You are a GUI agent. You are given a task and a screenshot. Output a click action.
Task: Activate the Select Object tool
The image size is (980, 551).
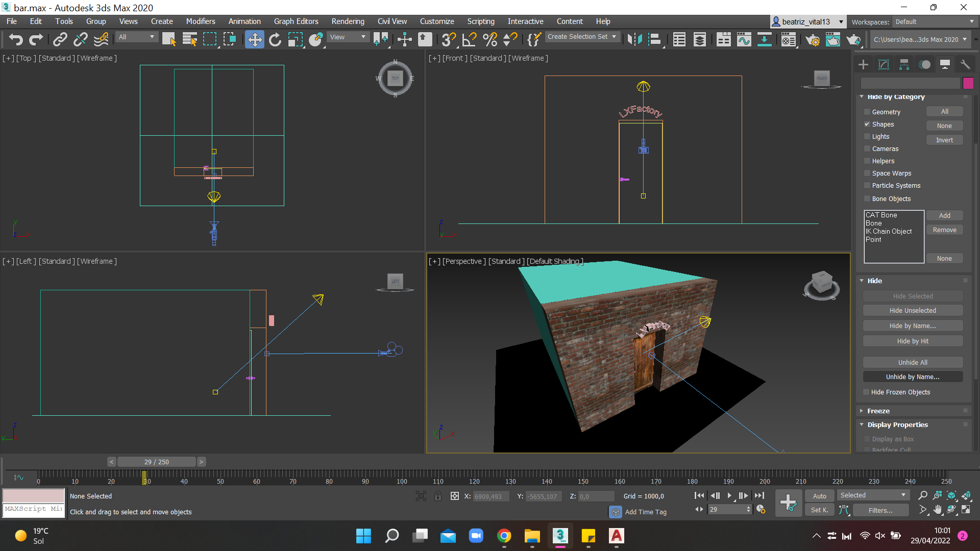click(169, 39)
